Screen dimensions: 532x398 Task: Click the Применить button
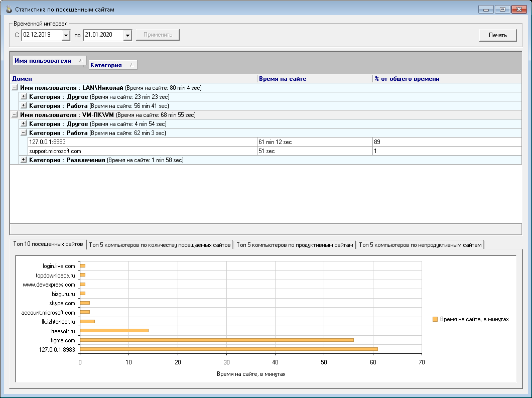[x=158, y=35]
